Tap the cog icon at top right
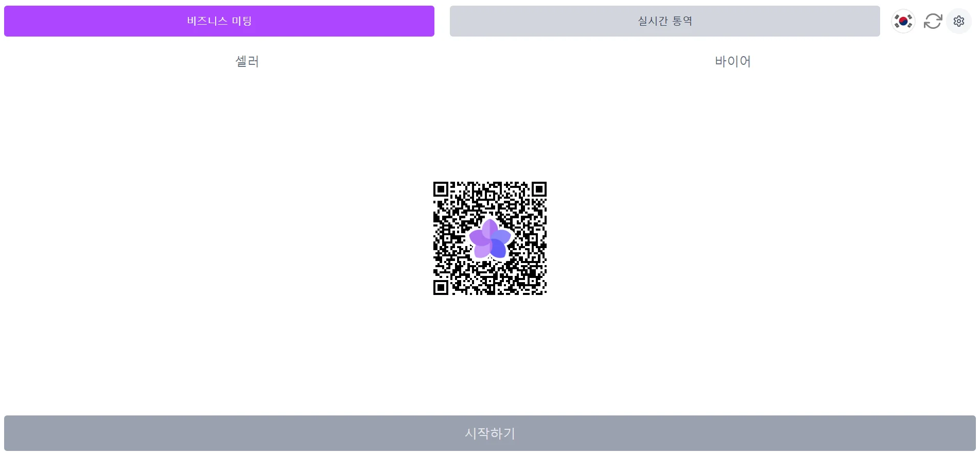This screenshot has height=453, width=980. [958, 21]
